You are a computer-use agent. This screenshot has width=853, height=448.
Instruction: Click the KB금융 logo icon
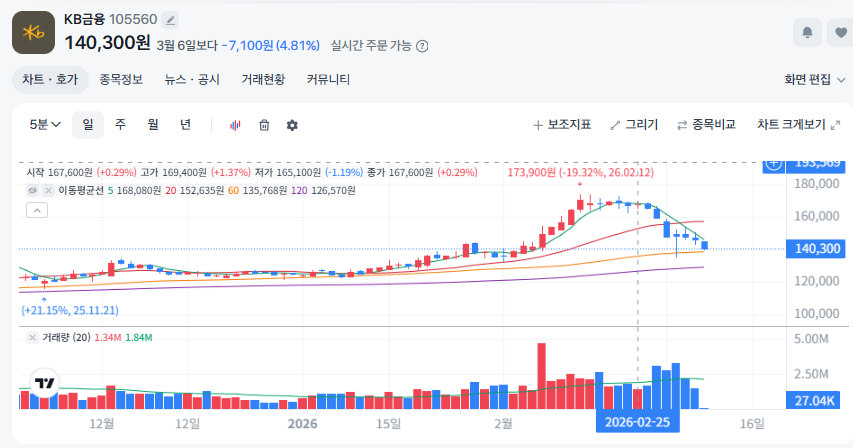click(x=33, y=33)
